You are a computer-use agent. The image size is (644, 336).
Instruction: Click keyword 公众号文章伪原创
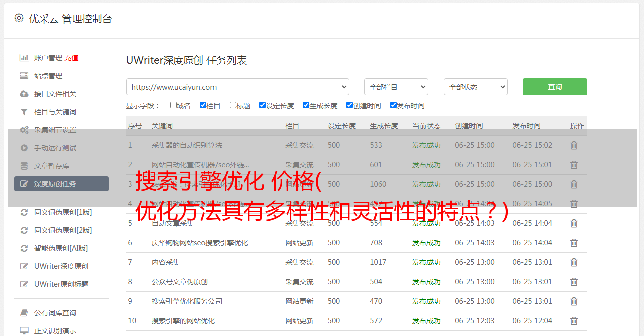tap(180, 282)
